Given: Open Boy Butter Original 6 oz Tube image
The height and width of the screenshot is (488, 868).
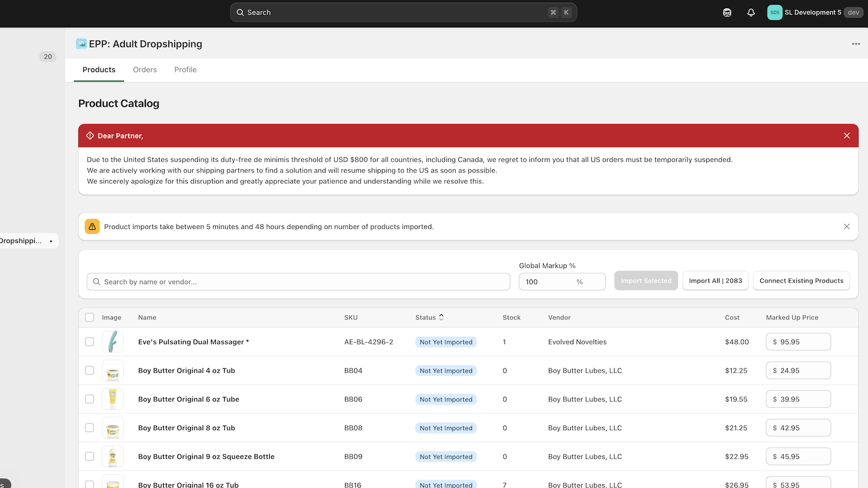Looking at the screenshot, I should [113, 400].
